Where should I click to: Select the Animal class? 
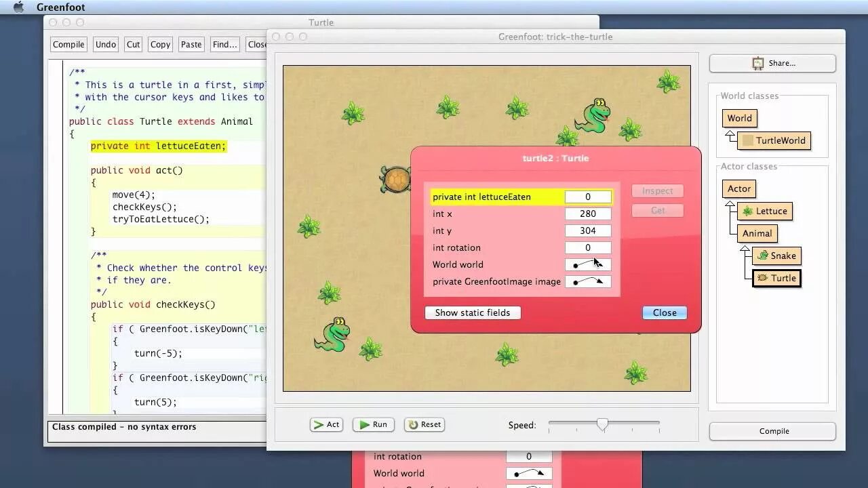tap(757, 233)
